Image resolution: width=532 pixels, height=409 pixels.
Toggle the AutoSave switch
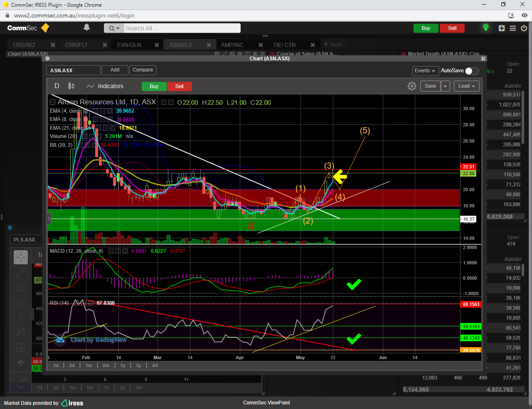click(x=472, y=71)
